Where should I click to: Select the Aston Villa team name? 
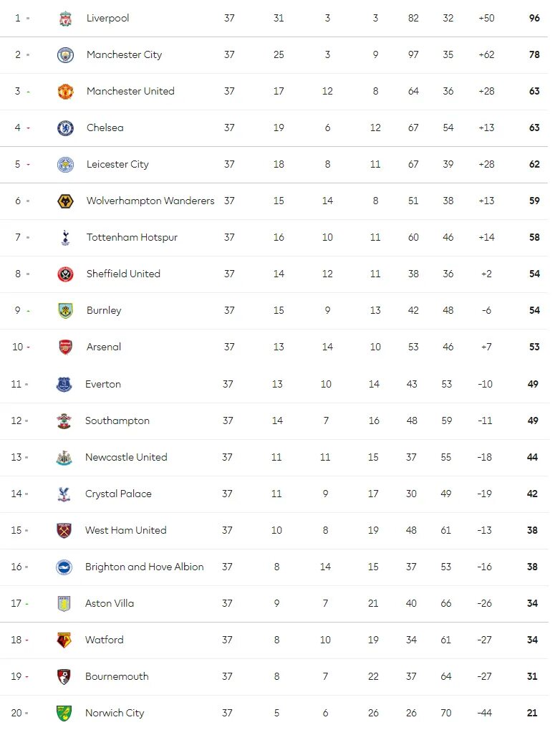click(x=109, y=604)
